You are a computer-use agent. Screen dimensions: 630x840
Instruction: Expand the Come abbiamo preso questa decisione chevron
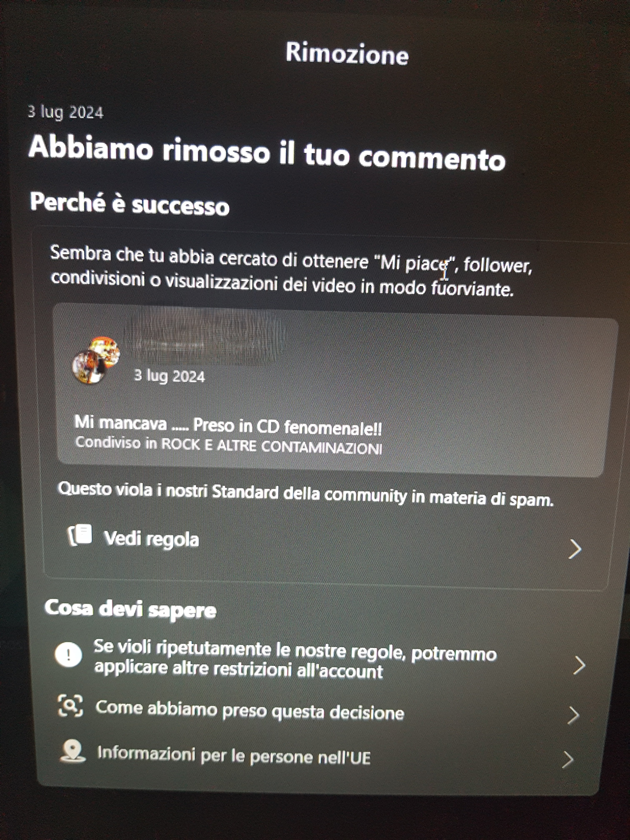[573, 715]
